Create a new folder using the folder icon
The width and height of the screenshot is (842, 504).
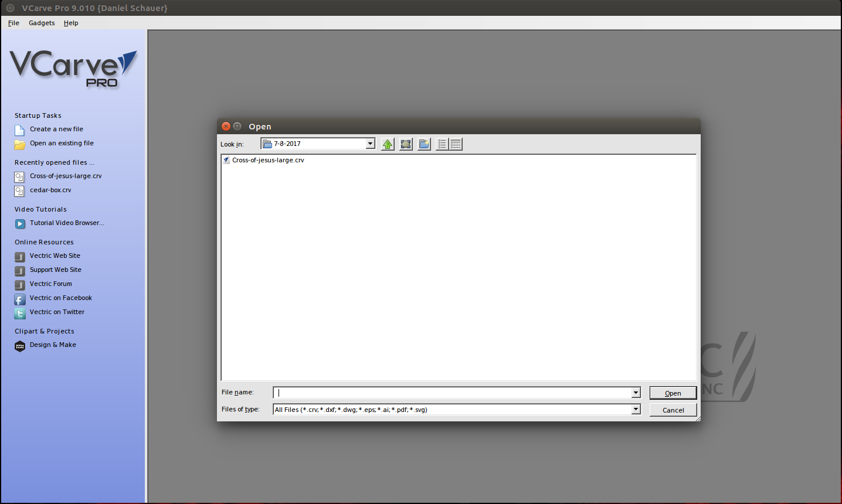coord(423,144)
